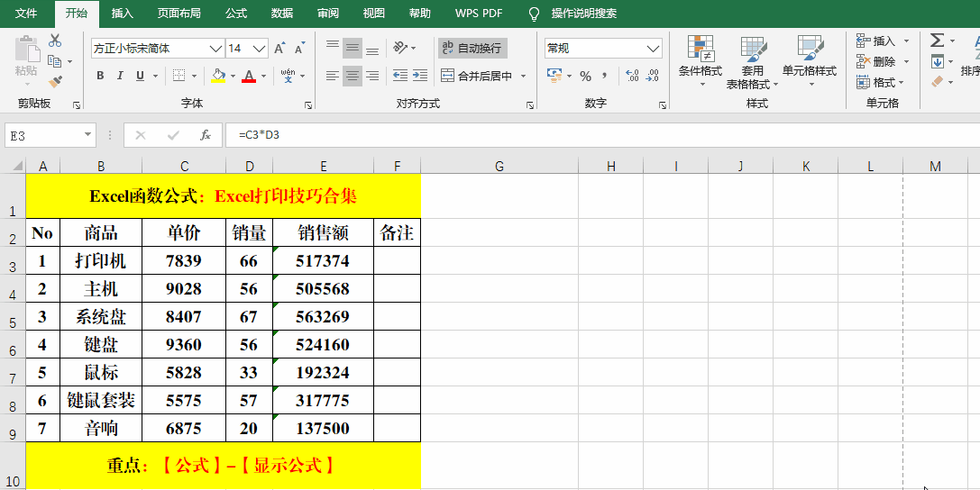Open the font size 14 dropdown
980x490 pixels.
pos(260,48)
